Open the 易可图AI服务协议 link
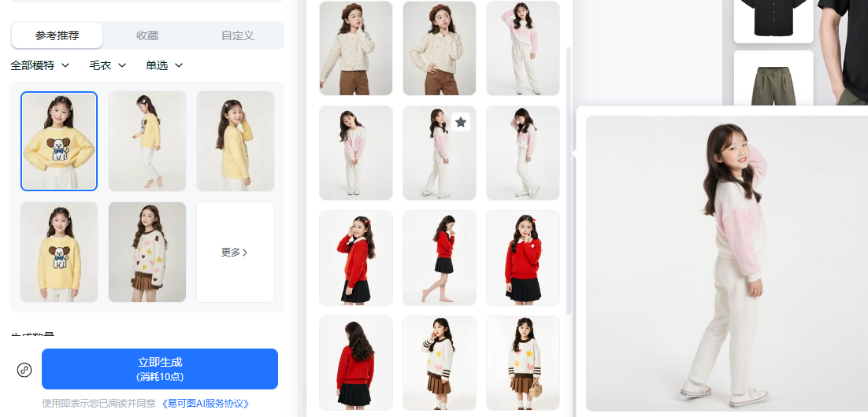 click(206, 403)
